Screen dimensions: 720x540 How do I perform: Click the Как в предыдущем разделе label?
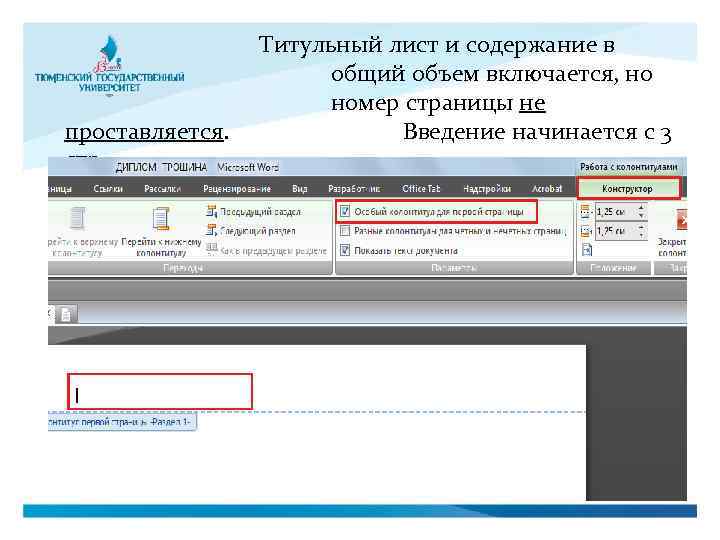click(x=273, y=251)
